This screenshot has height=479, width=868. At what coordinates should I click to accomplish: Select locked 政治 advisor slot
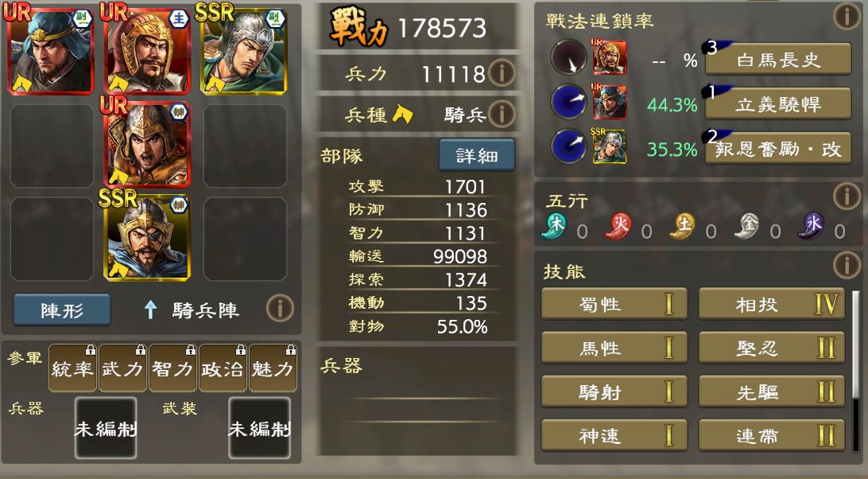[x=223, y=368]
